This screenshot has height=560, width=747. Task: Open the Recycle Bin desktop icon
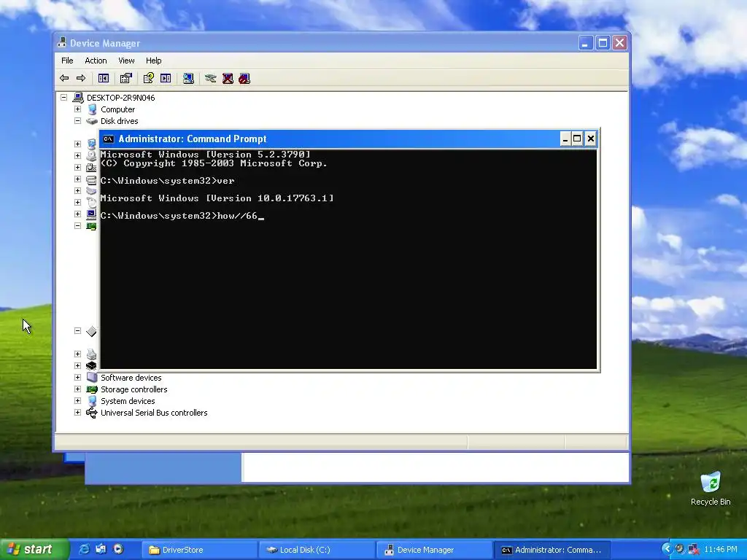(711, 482)
